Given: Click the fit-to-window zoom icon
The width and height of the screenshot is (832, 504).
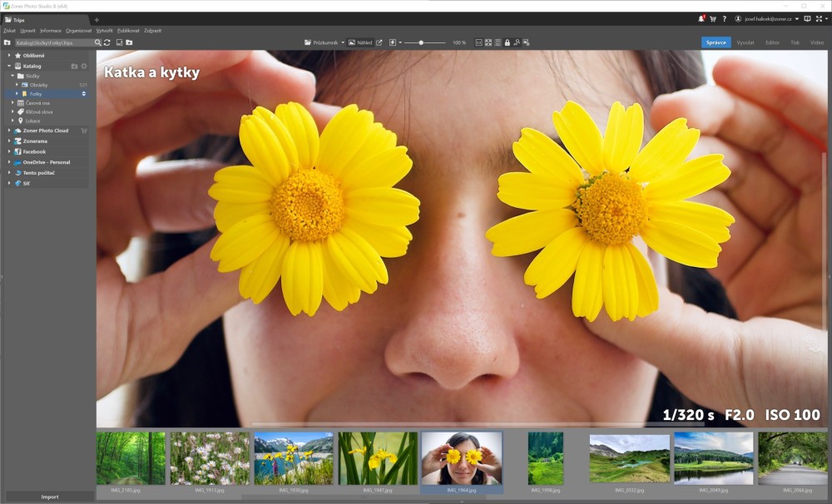Looking at the screenshot, I should [488, 42].
